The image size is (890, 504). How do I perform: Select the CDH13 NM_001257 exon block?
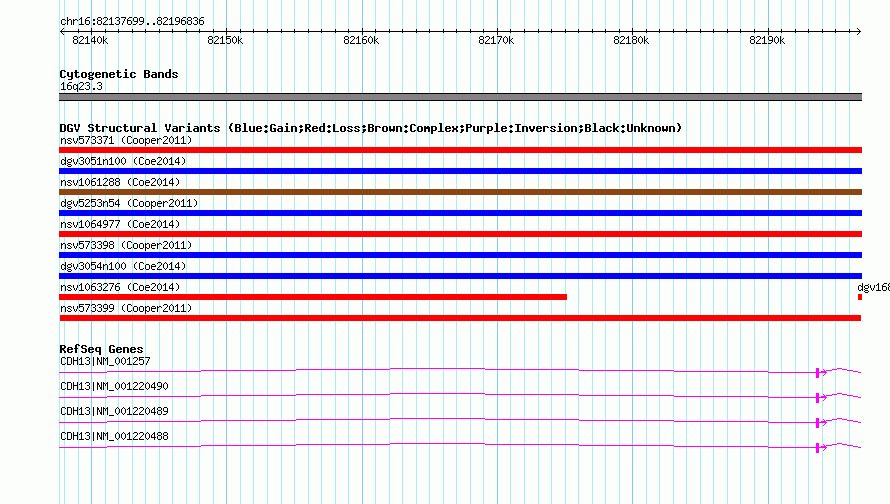[817, 373]
